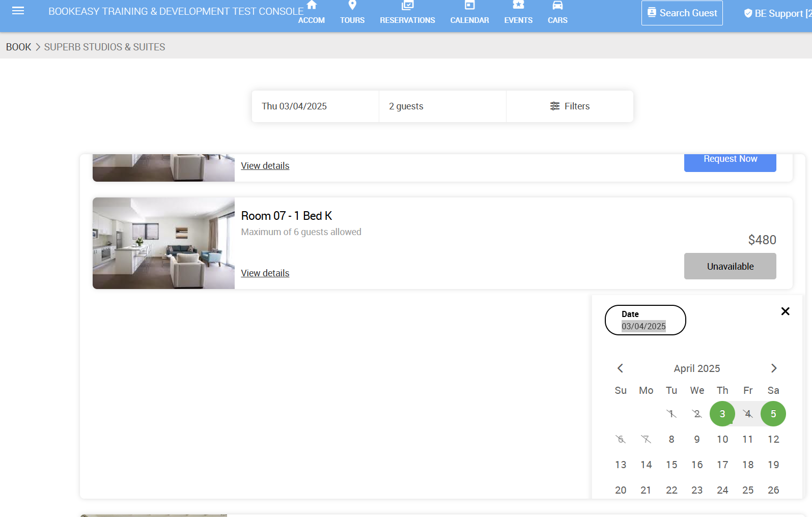Select April 19 in the calendar
Screen dimensions: 812x517
pos(773,465)
